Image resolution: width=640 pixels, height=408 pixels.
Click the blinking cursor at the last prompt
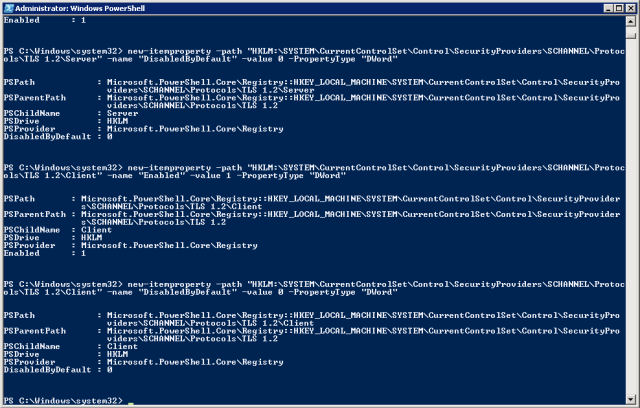131,404
